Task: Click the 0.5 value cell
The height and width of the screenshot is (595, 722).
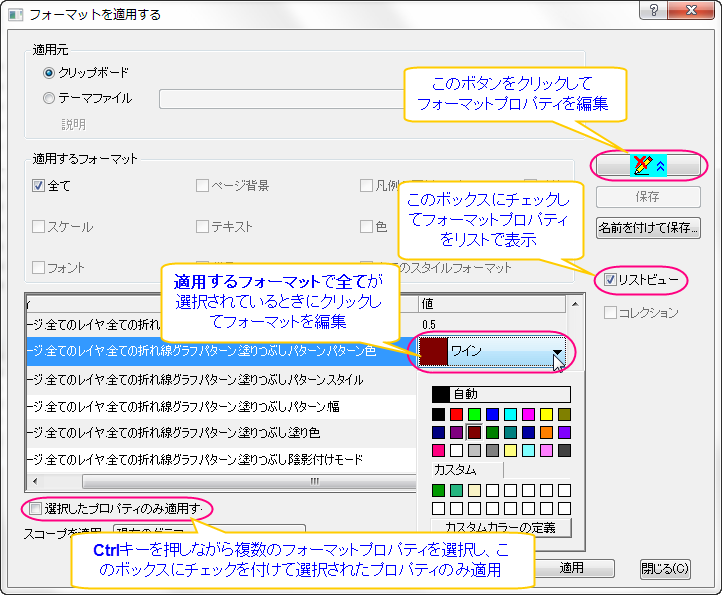Action: click(492, 325)
